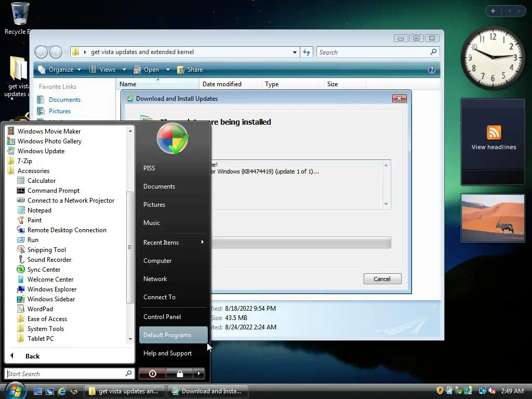Open Documents favorite link in Explorer
The width and height of the screenshot is (532, 399).
pos(64,99)
